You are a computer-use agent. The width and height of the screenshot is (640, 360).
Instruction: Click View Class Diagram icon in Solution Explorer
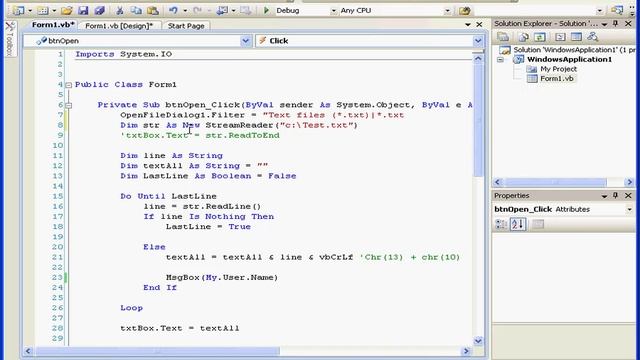click(593, 37)
